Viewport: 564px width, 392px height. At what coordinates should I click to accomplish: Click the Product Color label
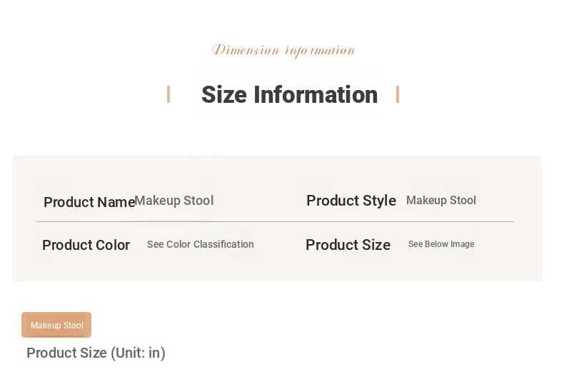(86, 245)
